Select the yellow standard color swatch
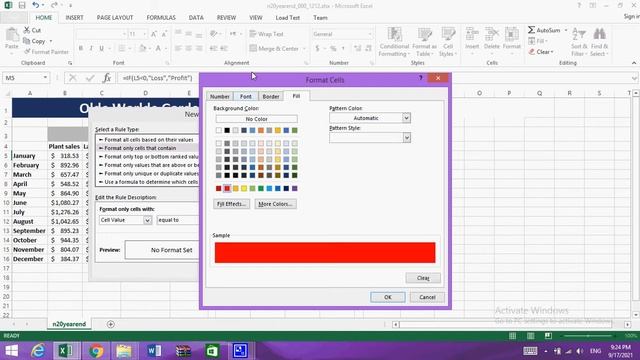 tap(244, 188)
